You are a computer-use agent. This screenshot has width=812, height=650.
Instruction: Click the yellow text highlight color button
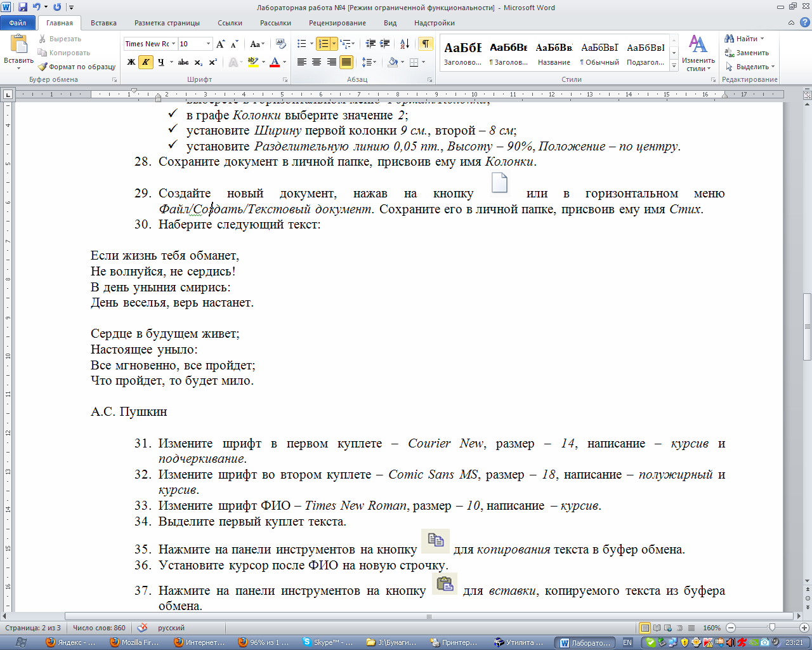point(252,62)
